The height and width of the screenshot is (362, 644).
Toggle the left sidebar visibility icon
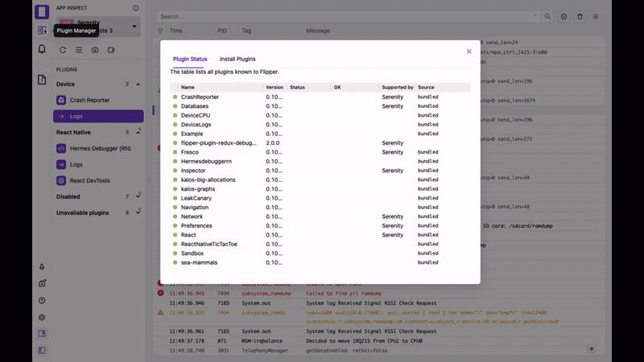(42, 351)
